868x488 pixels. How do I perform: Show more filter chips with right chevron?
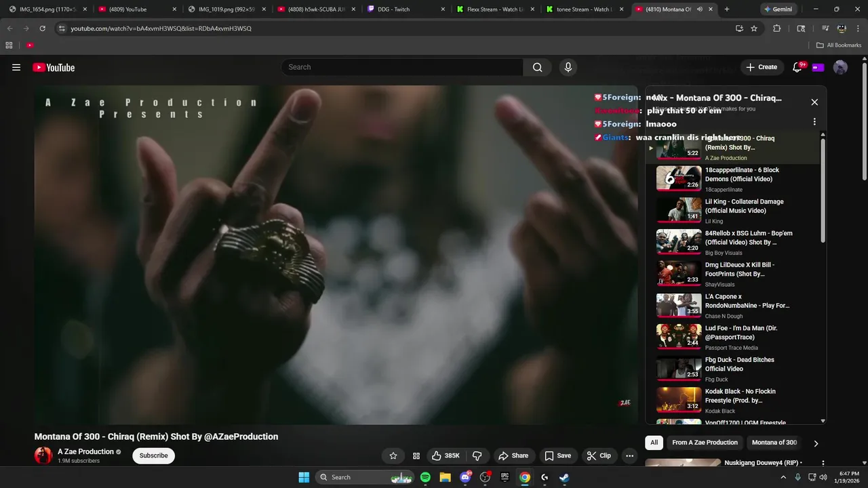816,443
